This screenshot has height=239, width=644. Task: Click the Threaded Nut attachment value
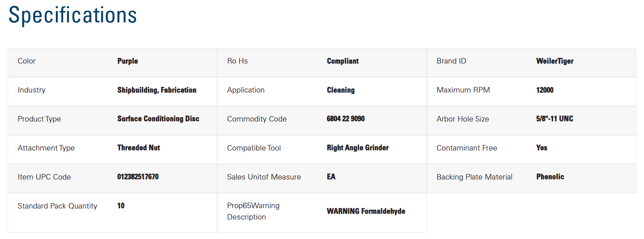(138, 148)
